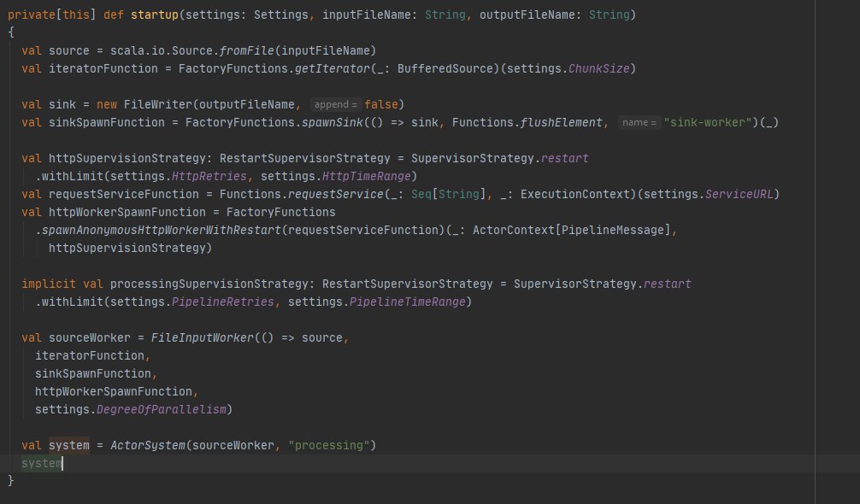860x504 pixels.
Task: Click the system identifier on the last code line
Action: coord(42,464)
